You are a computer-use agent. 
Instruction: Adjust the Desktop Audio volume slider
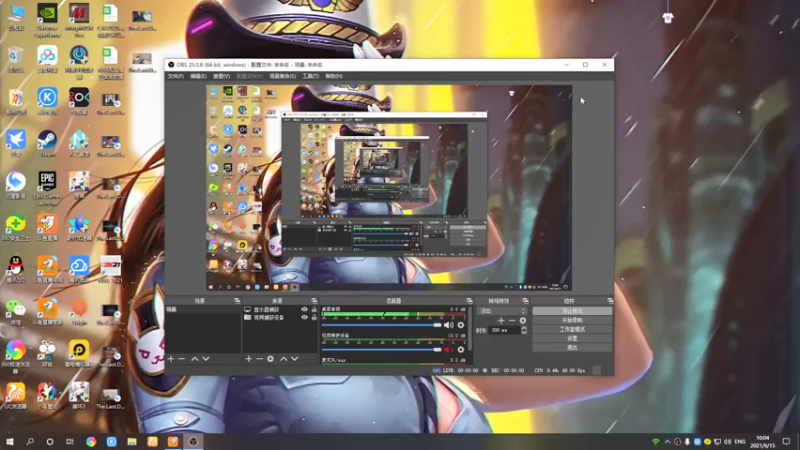381,325
